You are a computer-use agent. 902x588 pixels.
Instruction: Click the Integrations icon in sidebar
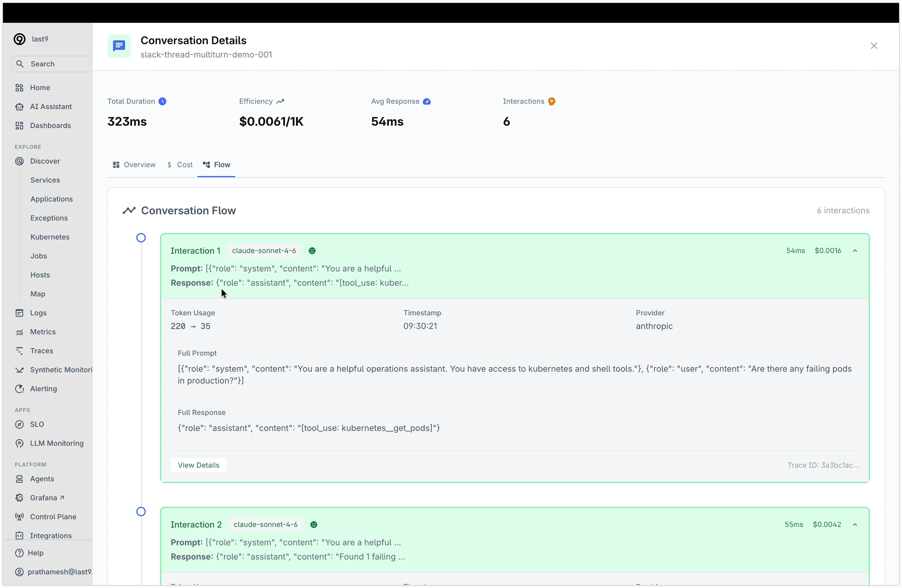point(19,535)
